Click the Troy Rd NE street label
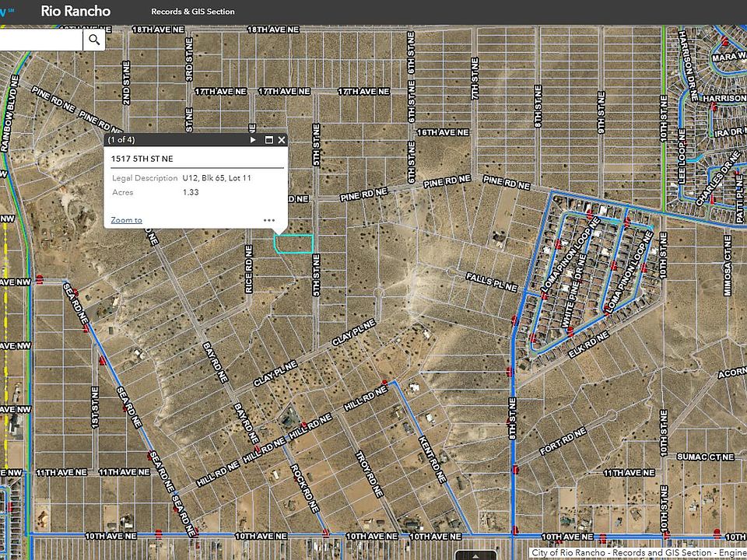 tap(371, 474)
